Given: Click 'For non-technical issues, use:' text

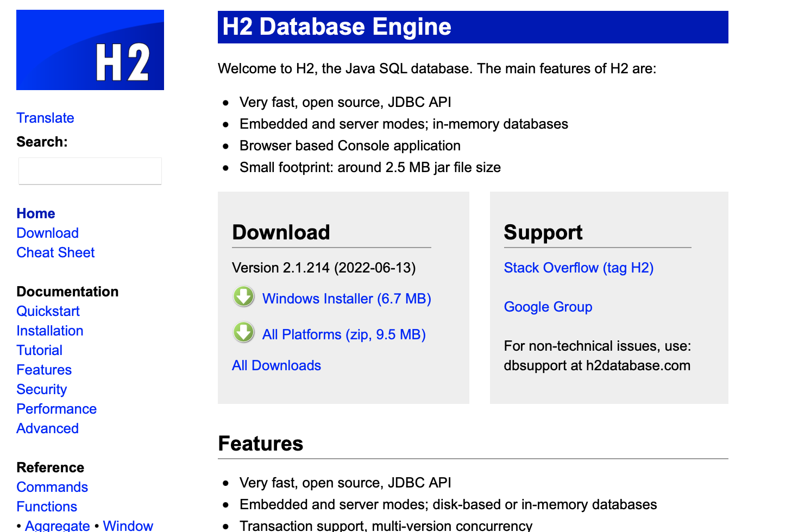Looking at the screenshot, I should [x=598, y=346].
